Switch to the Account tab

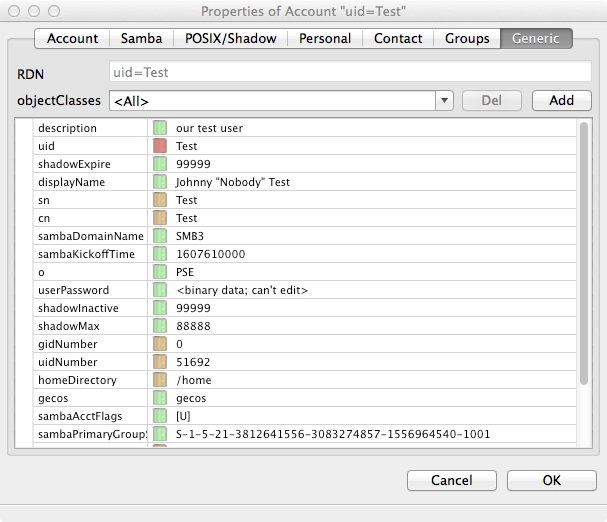[x=72, y=38]
